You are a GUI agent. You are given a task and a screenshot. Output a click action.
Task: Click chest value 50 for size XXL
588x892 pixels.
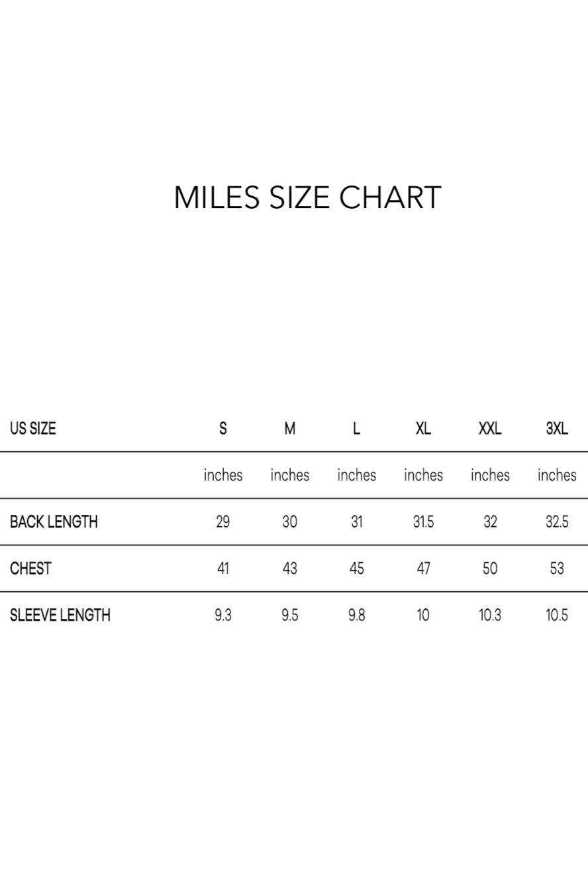[x=490, y=568]
